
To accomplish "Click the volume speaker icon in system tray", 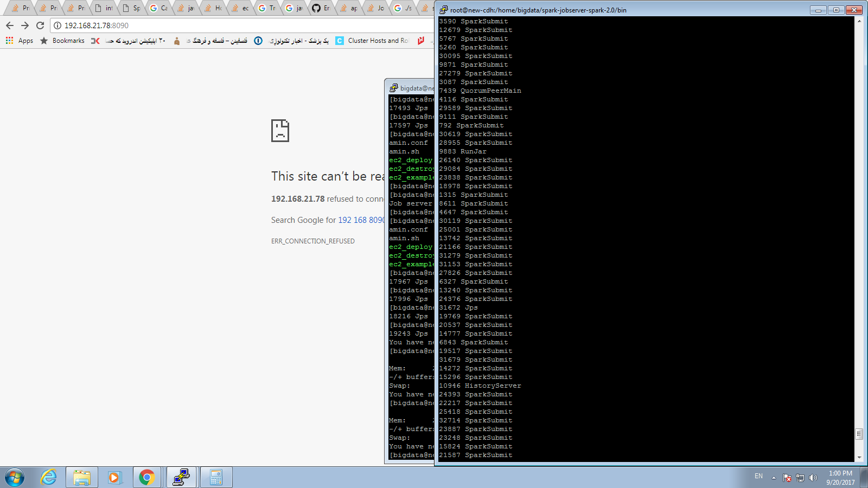I will pyautogui.click(x=813, y=477).
